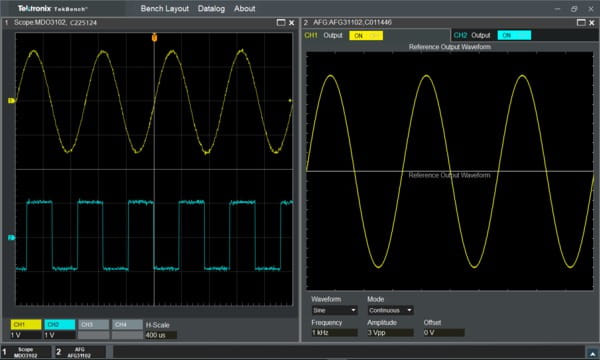Toggle AFG CH2 output ON switch
Viewport: 600px width, 360px height.
(514, 35)
